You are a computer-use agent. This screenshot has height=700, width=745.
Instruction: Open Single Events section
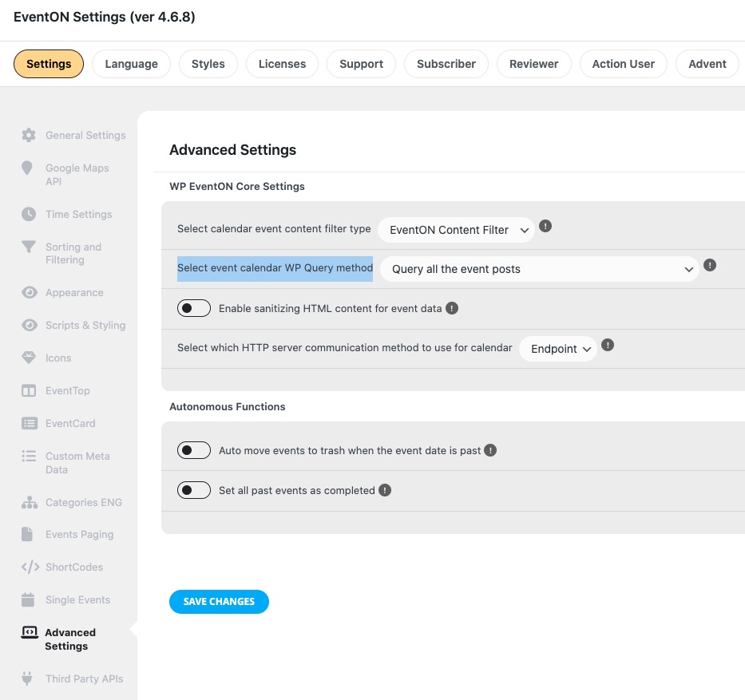[78, 599]
